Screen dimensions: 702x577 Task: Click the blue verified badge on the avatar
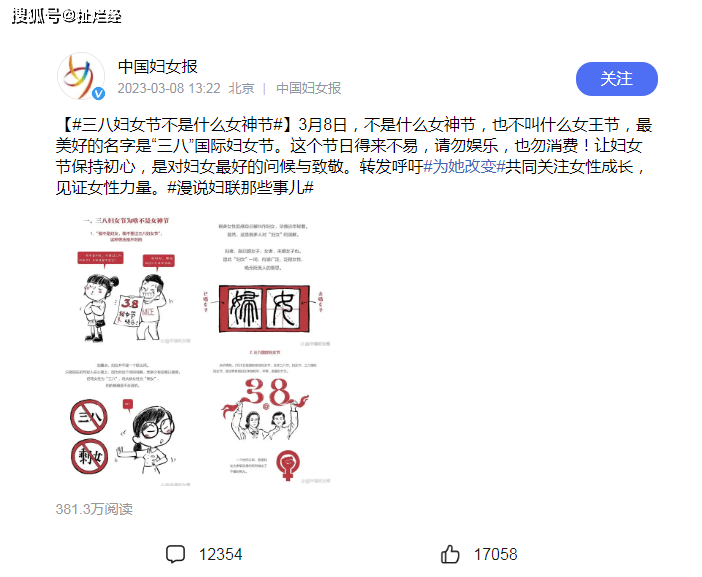[x=98, y=93]
